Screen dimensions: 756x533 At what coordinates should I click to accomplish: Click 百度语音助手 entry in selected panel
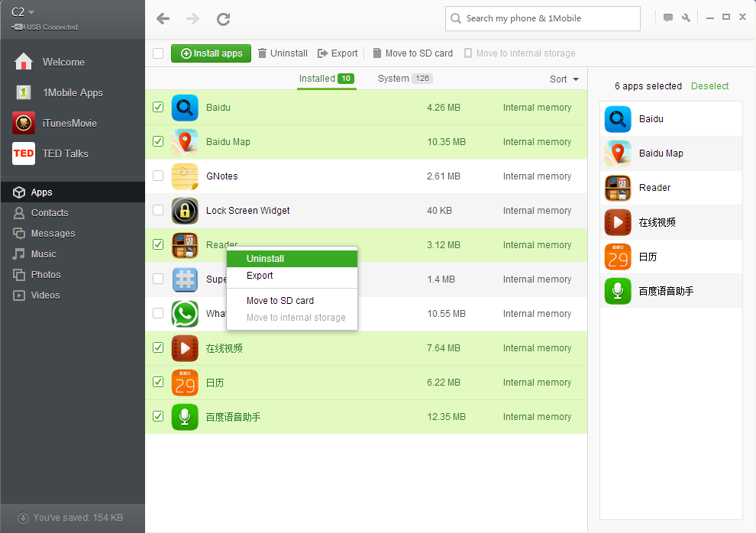click(671, 291)
